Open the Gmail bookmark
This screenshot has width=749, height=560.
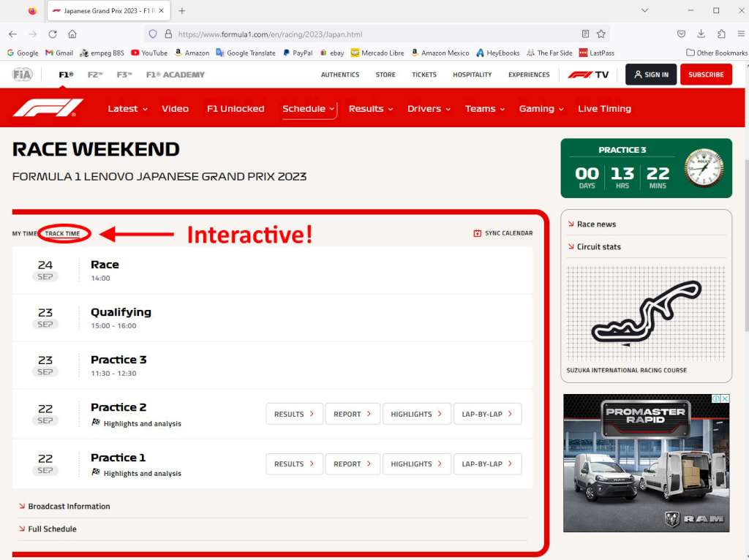click(x=59, y=53)
